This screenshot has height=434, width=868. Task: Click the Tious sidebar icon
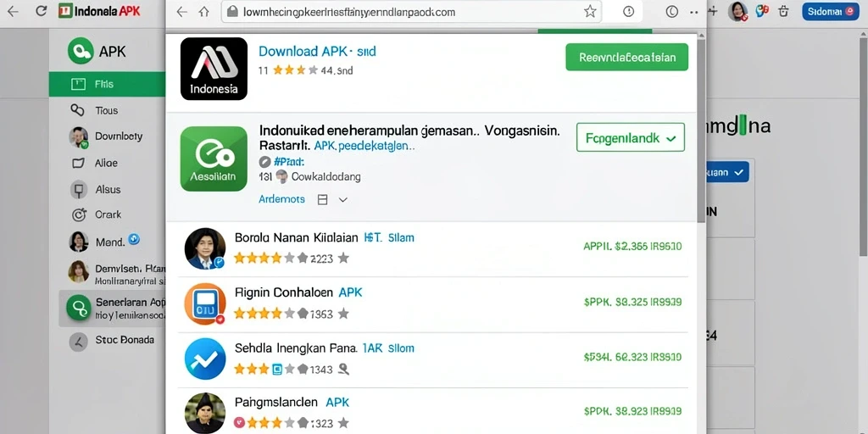(77, 110)
